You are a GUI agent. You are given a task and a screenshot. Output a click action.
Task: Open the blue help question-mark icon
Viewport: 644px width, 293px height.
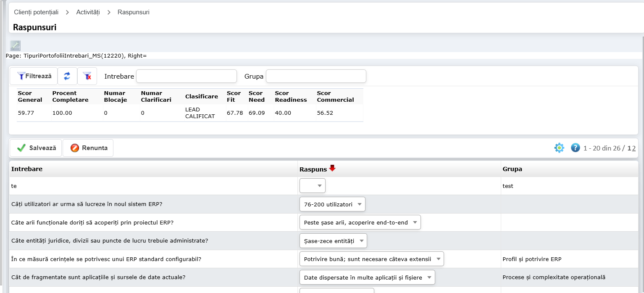(576, 148)
